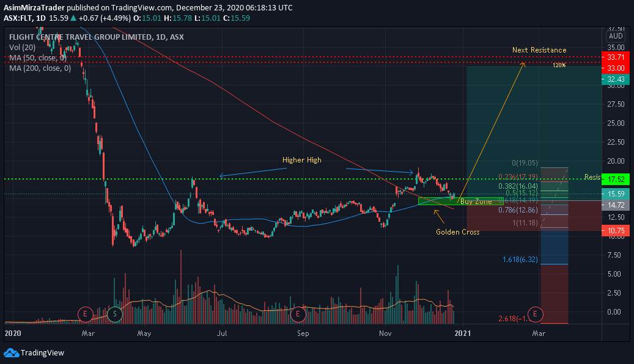Click the 'Higher High' annotation text
Viewport: 634px width, 364px height.
pos(301,160)
